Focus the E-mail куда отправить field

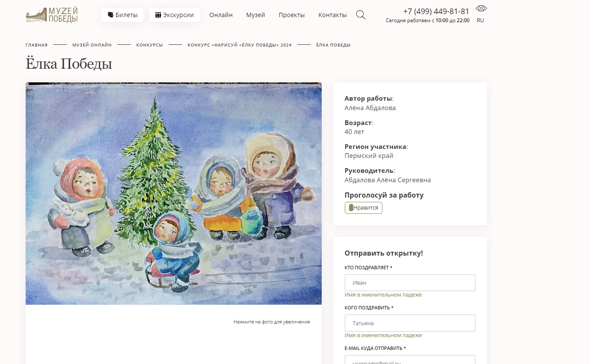pyautogui.click(x=410, y=360)
